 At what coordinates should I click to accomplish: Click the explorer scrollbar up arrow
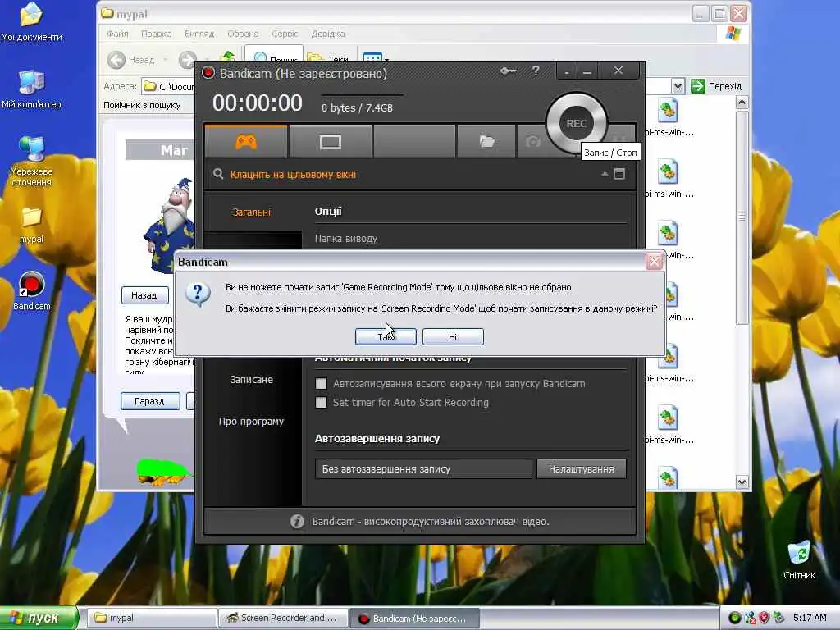click(742, 103)
